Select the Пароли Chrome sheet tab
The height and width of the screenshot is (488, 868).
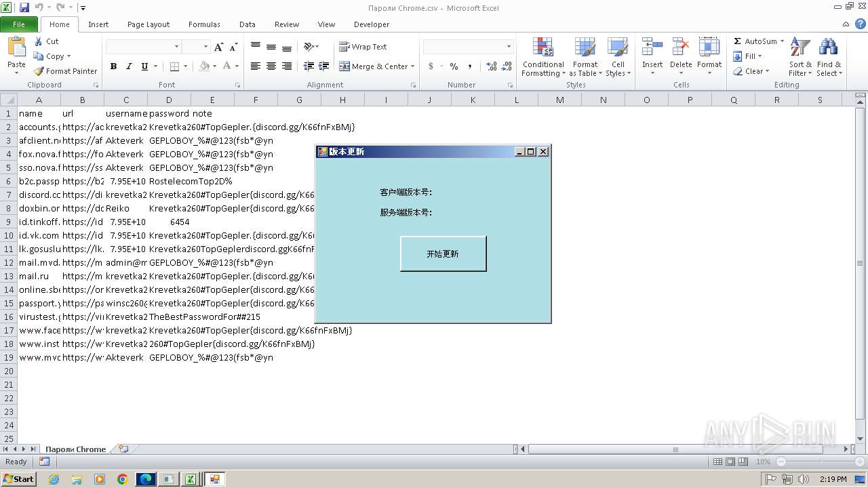[75, 449]
